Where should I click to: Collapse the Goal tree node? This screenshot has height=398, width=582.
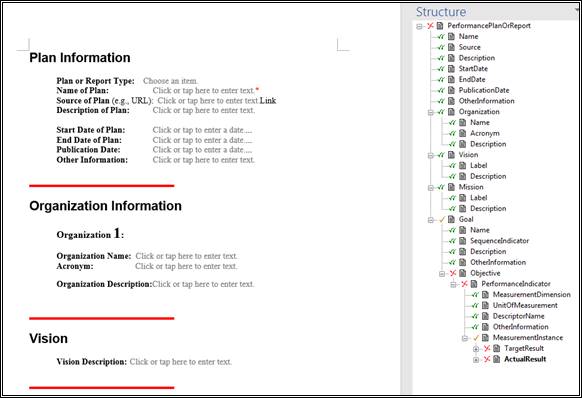pos(431,220)
